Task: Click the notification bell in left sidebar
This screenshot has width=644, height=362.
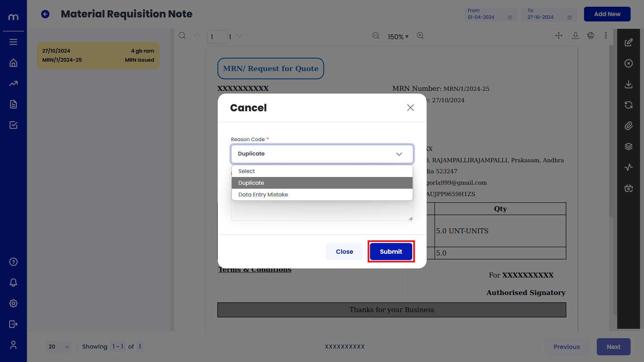Action: pos(13,283)
